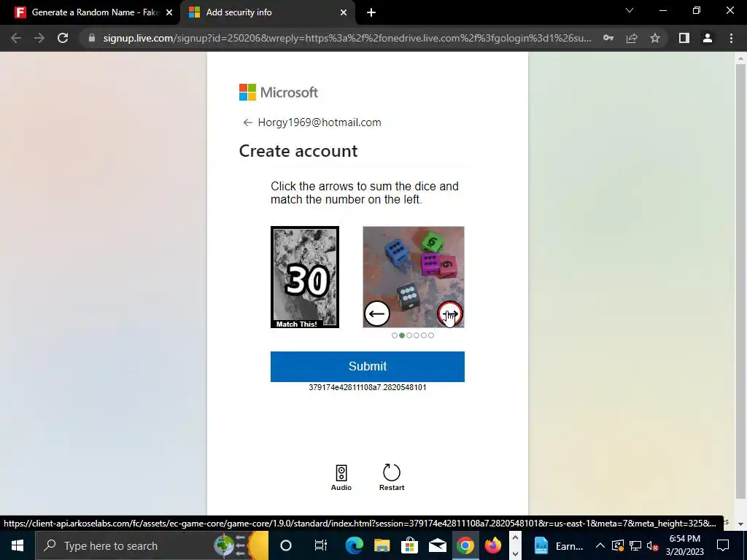Open the clock showing 6:54 PM
The width and height of the screenshot is (747, 560).
tap(684, 545)
